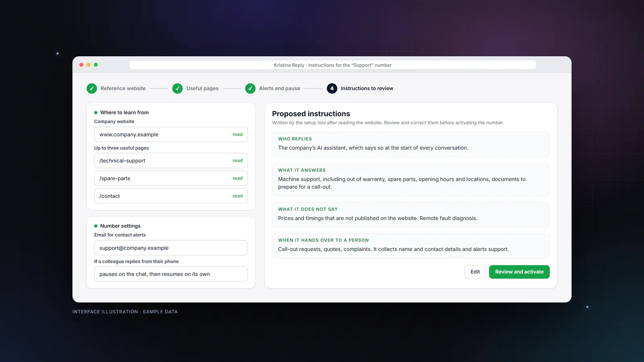Click the Up to three useful pages label
Image resolution: width=644 pixels, height=362 pixels.
(x=122, y=148)
